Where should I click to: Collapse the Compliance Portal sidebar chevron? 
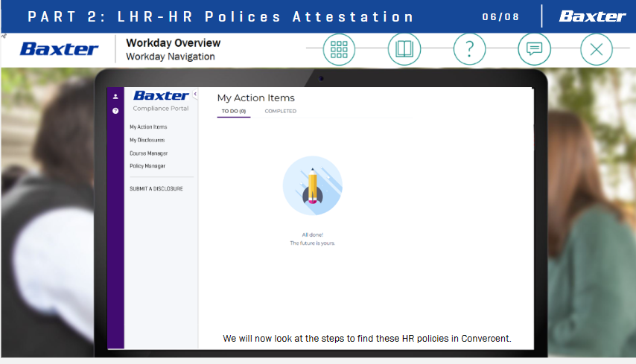(x=195, y=94)
